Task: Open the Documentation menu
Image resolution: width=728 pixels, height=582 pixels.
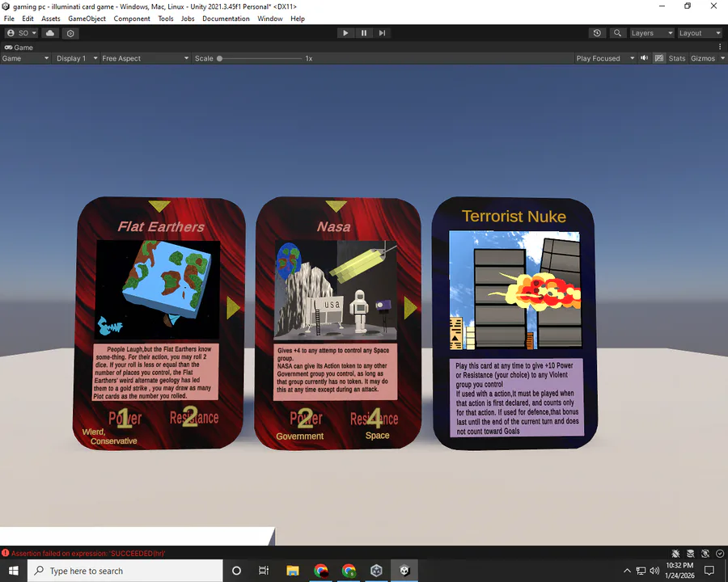Action: (x=226, y=19)
